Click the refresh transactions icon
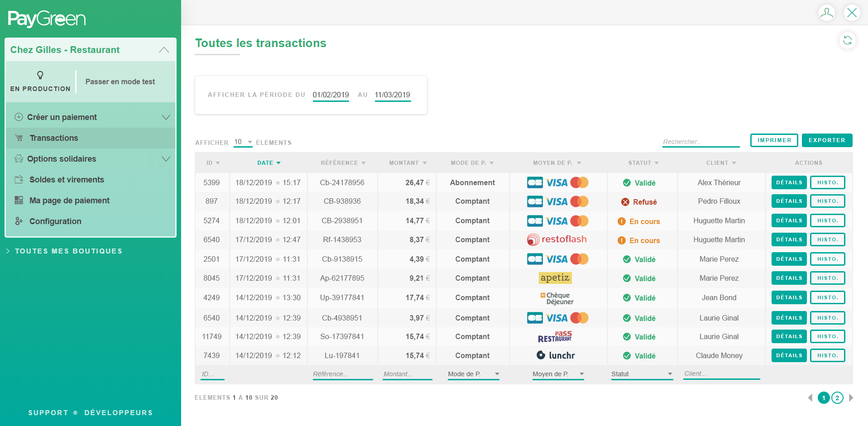The height and width of the screenshot is (426, 868). coord(847,40)
